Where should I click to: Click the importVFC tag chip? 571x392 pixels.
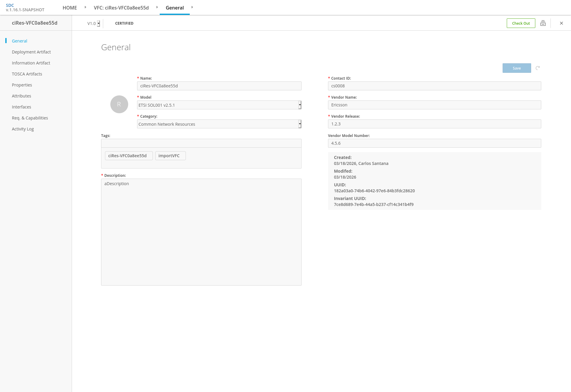point(170,156)
